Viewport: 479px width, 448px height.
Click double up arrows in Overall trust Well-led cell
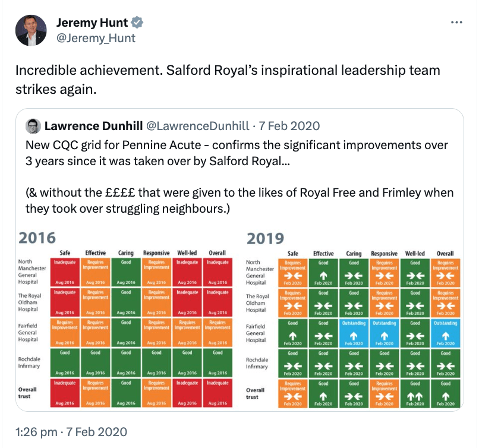pyautogui.click(x=415, y=396)
